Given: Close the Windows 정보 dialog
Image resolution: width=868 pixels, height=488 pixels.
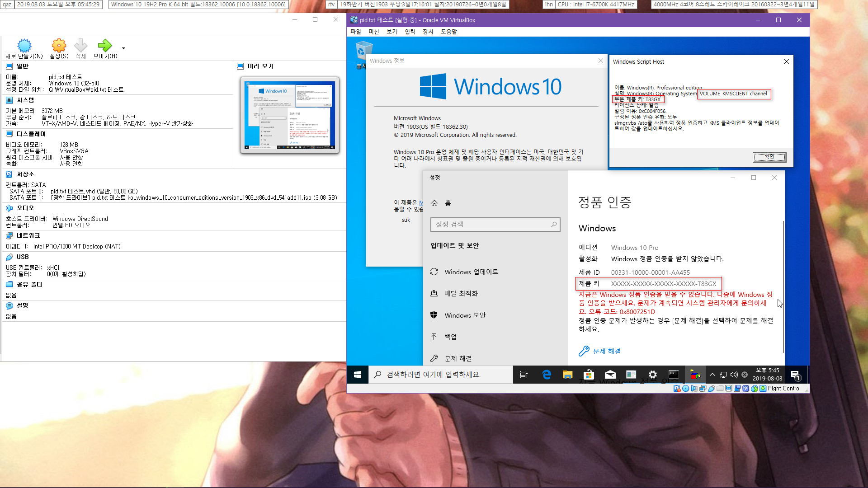Looking at the screenshot, I should (601, 61).
